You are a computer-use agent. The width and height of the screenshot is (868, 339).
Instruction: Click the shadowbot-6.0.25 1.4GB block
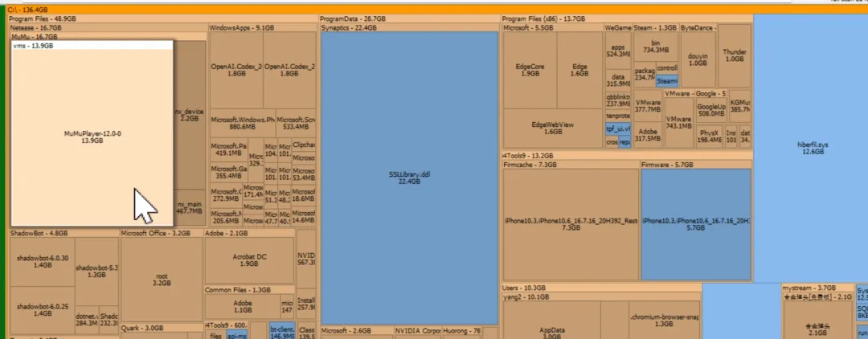click(42, 310)
